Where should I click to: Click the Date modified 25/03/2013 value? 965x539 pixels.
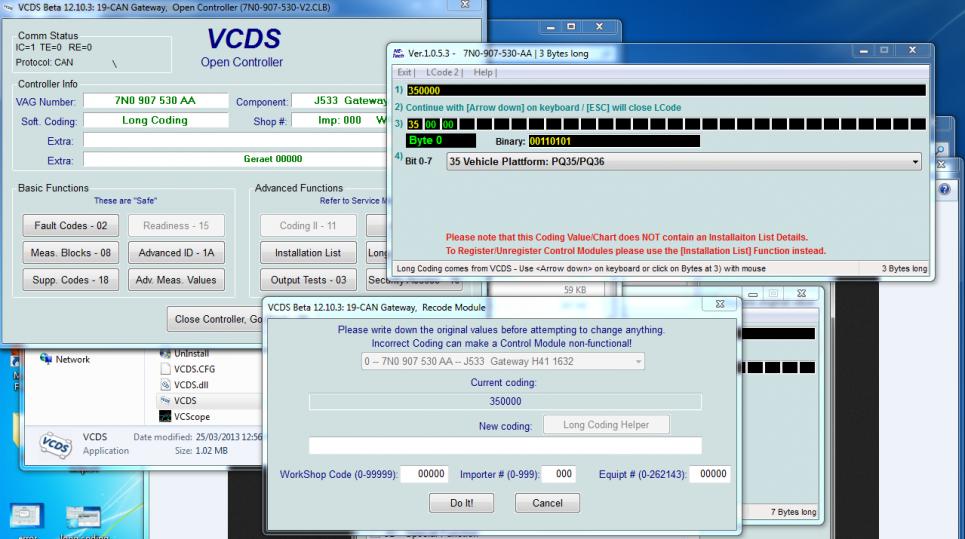[x=228, y=437]
